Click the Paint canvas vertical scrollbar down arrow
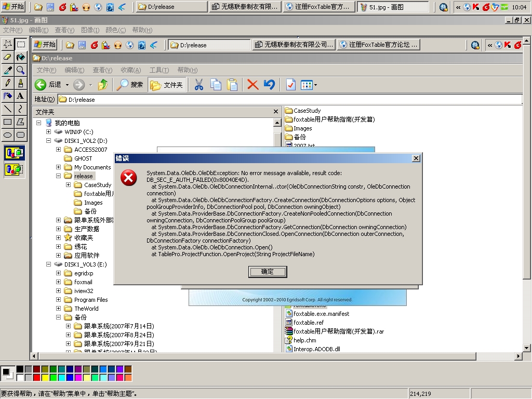 click(526, 348)
